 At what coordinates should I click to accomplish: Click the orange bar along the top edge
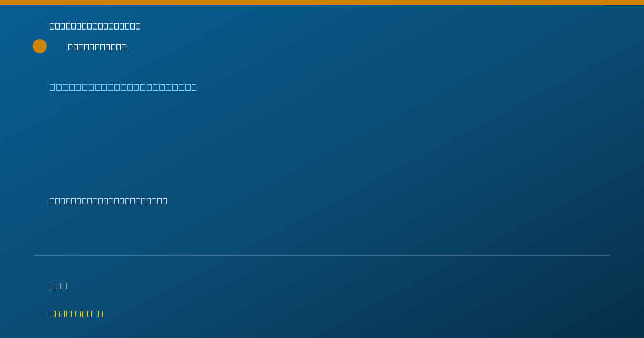pyautogui.click(x=322, y=3)
